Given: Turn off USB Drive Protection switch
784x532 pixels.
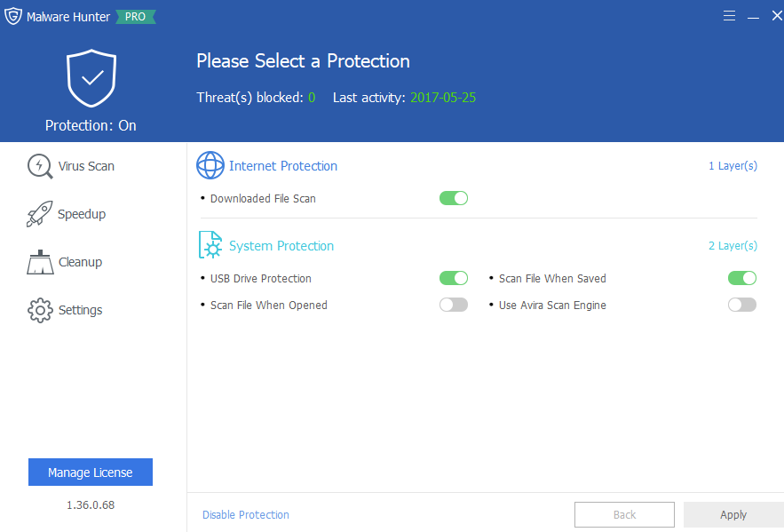Looking at the screenshot, I should point(453,278).
